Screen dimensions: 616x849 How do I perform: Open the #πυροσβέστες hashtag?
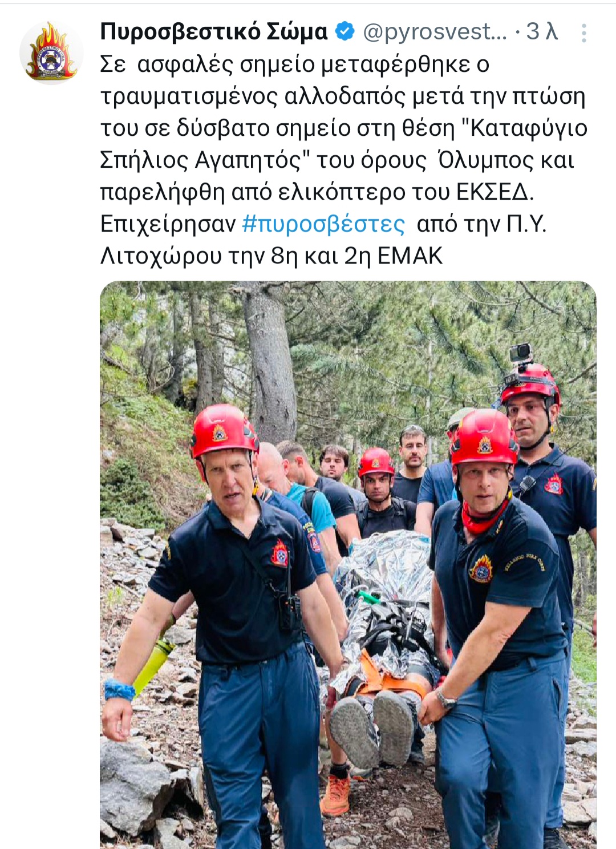323,224
